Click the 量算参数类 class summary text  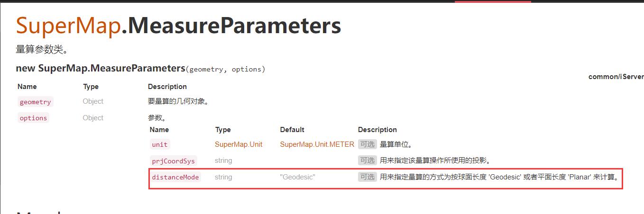[x=43, y=49]
